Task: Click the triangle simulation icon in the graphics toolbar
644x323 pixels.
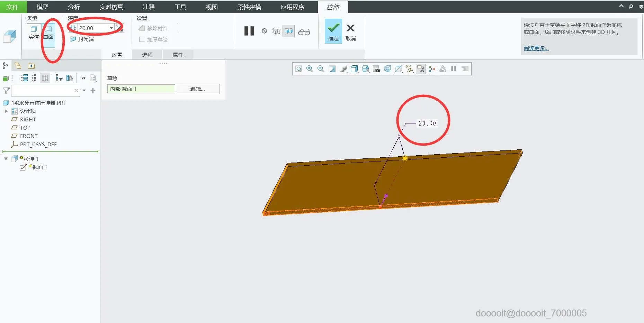Action: (443, 69)
